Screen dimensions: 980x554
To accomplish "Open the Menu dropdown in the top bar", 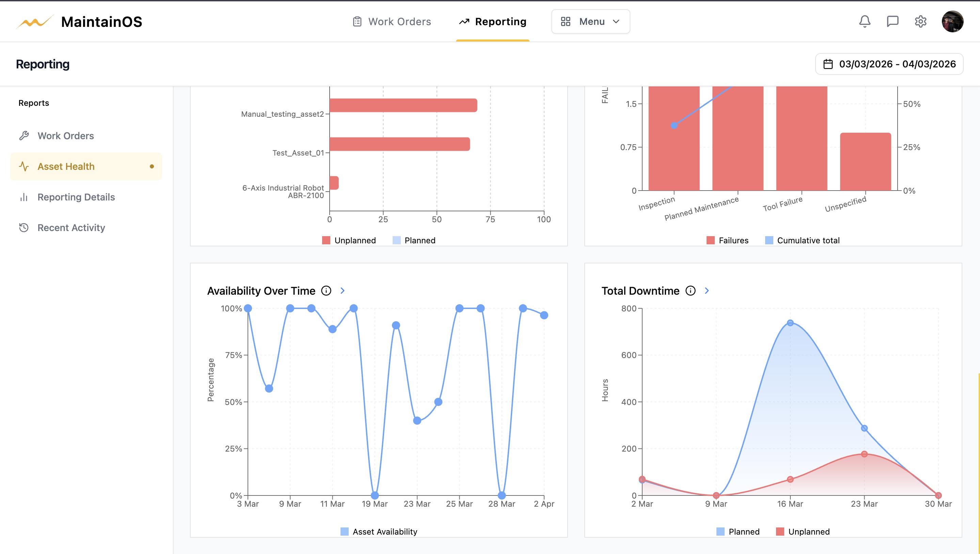I will (590, 22).
